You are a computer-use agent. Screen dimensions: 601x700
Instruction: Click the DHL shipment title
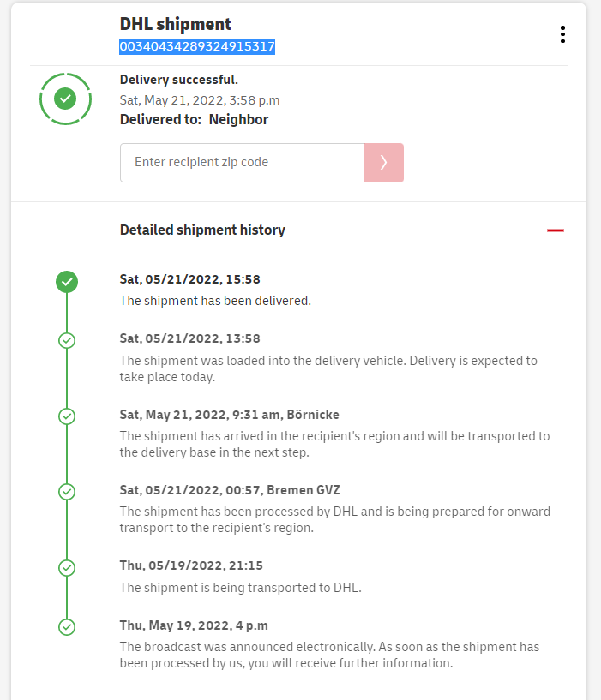176,24
